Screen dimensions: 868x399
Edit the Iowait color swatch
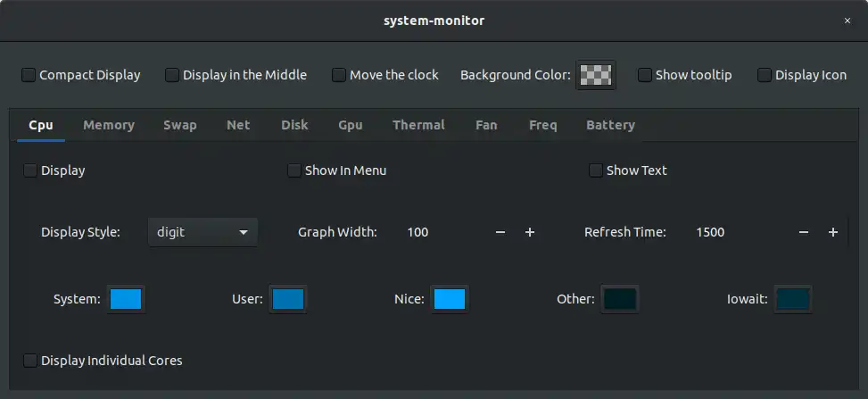(x=792, y=299)
